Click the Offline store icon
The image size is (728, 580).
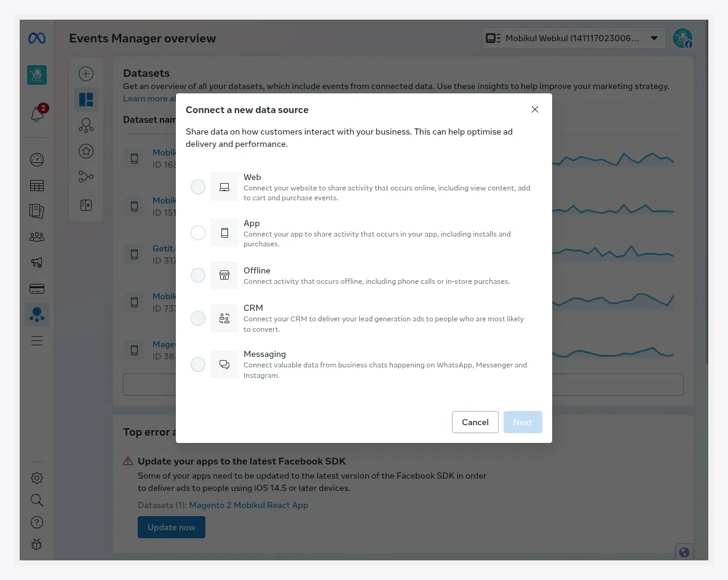(x=224, y=275)
